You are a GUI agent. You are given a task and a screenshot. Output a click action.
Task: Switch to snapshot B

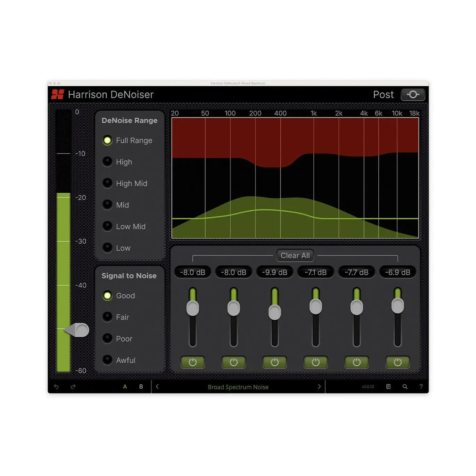click(141, 386)
